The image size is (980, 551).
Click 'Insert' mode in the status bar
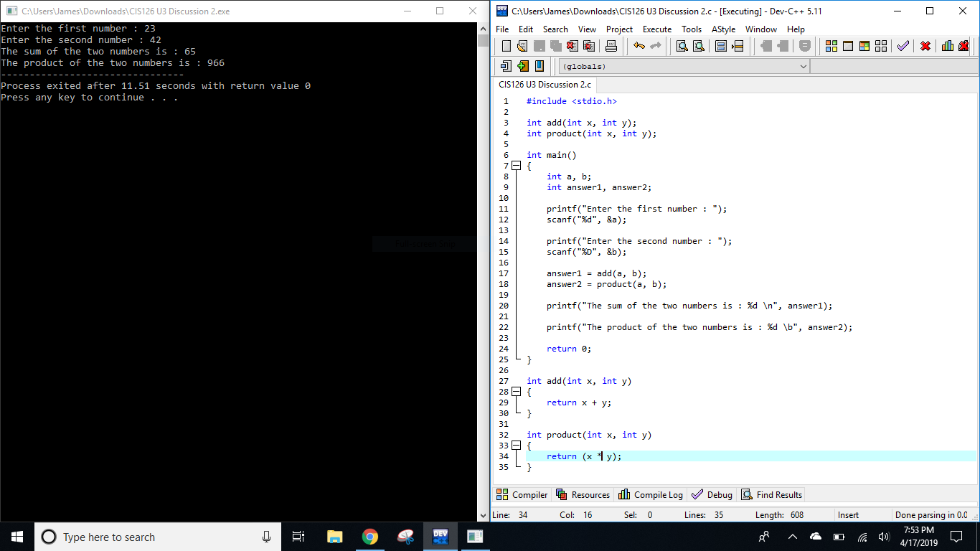coord(849,514)
